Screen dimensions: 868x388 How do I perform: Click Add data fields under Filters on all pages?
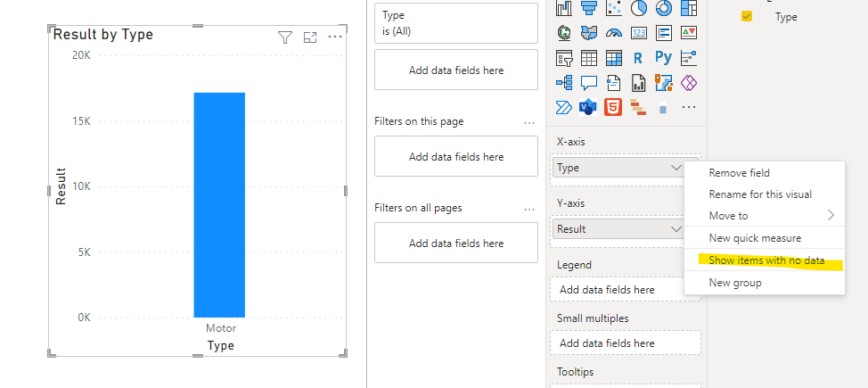pos(456,243)
